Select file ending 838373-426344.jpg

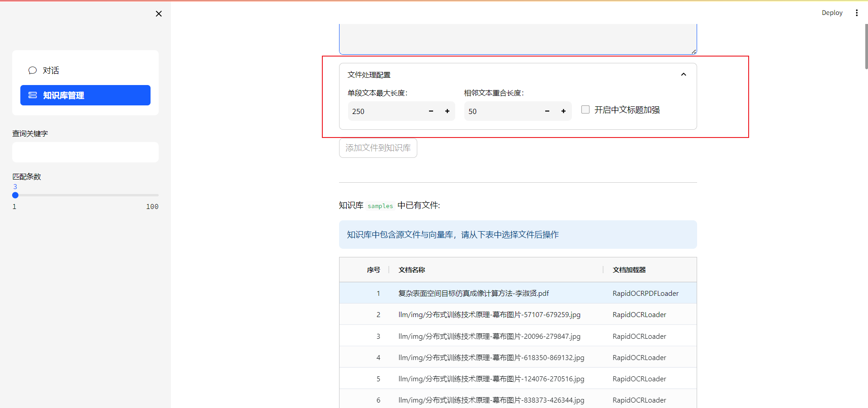tap(491, 400)
